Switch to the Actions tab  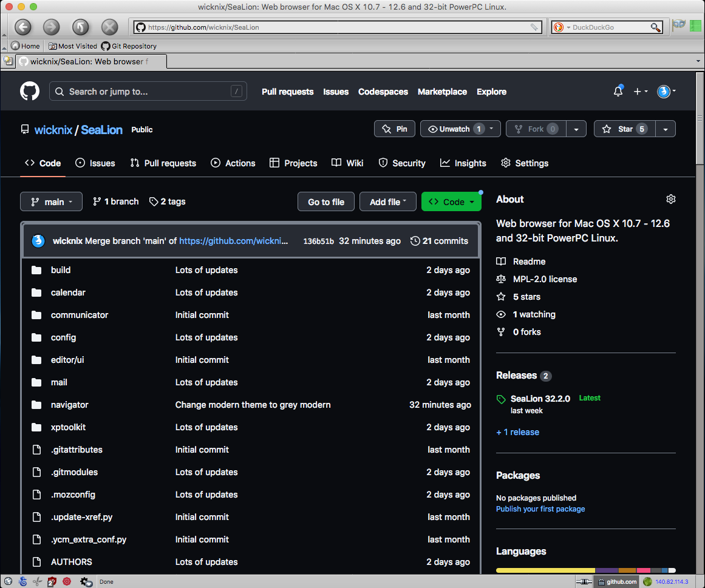click(x=233, y=163)
